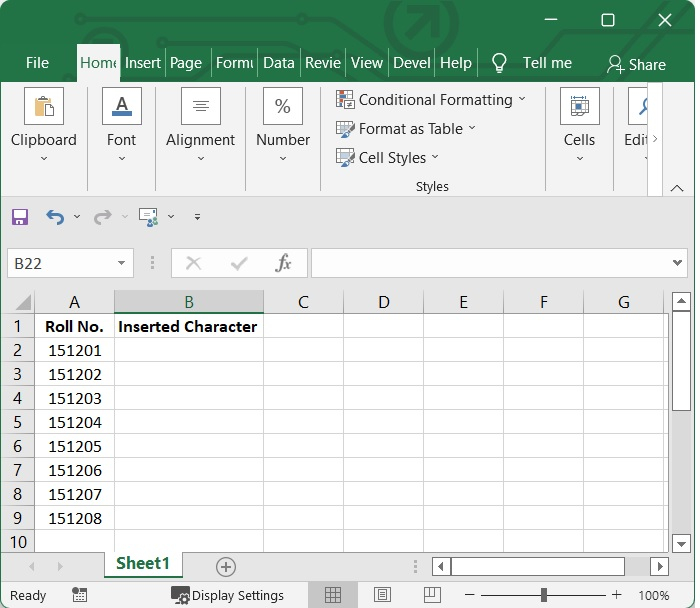Open the Number format group
This screenshot has height=608, width=700.
[283, 125]
